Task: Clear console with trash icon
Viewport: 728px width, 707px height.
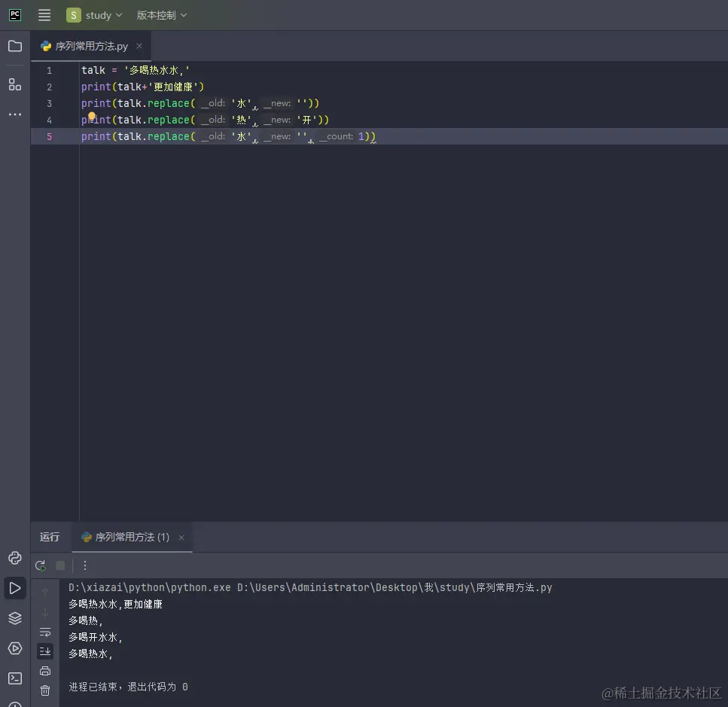Action: point(45,690)
